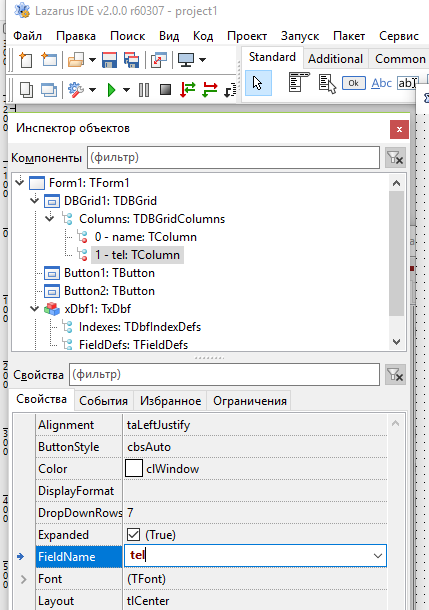This screenshot has height=610, width=429.
Task: Close the Инспектор объектов panel
Action: 399,130
